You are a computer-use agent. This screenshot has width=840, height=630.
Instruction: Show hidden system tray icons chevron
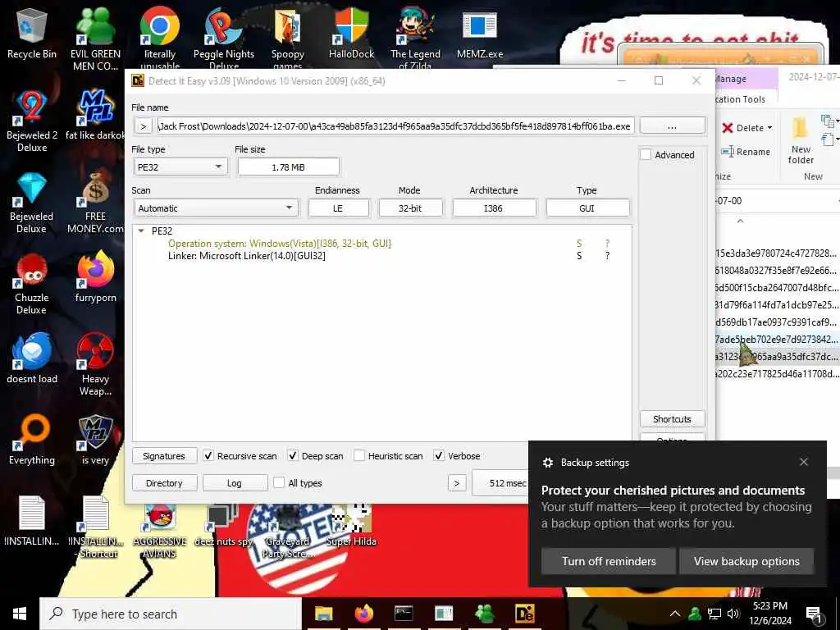(675, 614)
